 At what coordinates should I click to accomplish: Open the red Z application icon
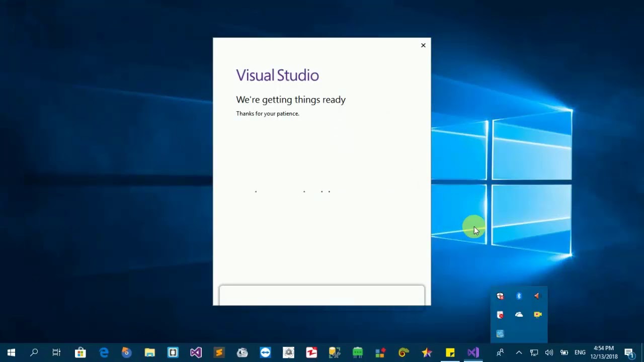click(311, 353)
